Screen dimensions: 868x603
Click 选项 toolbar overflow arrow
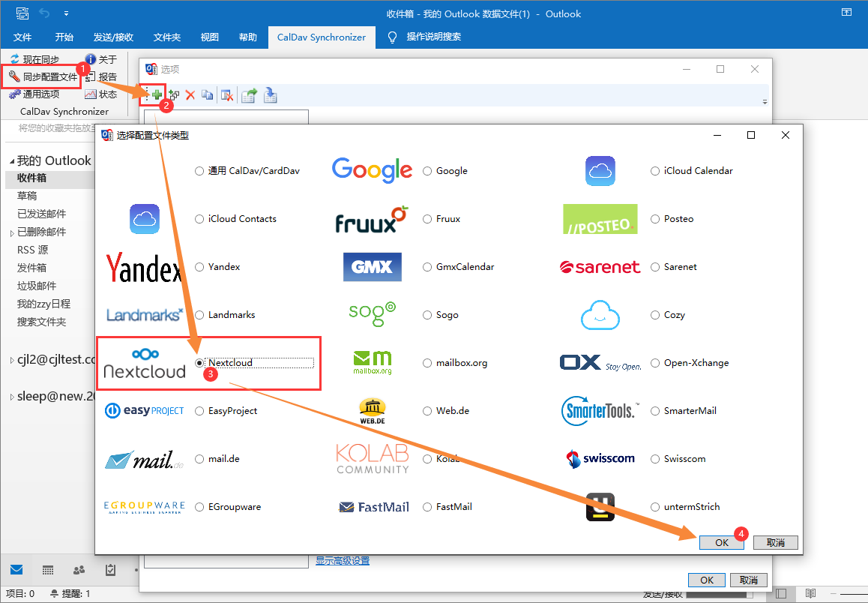pyautogui.click(x=765, y=102)
